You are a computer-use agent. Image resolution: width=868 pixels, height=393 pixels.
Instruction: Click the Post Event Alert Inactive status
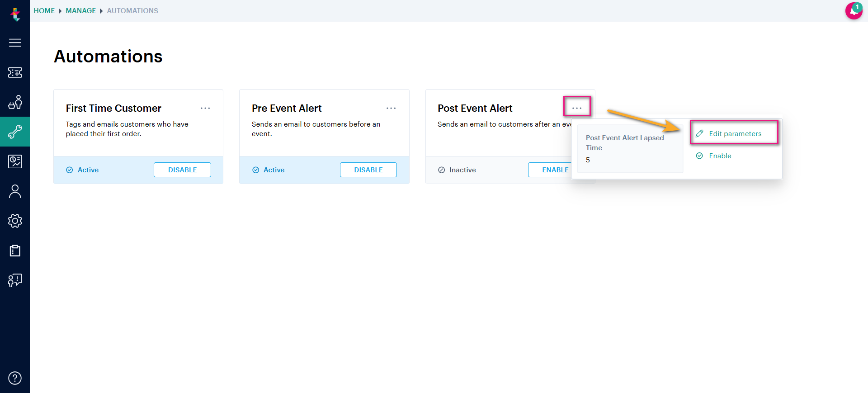click(457, 170)
